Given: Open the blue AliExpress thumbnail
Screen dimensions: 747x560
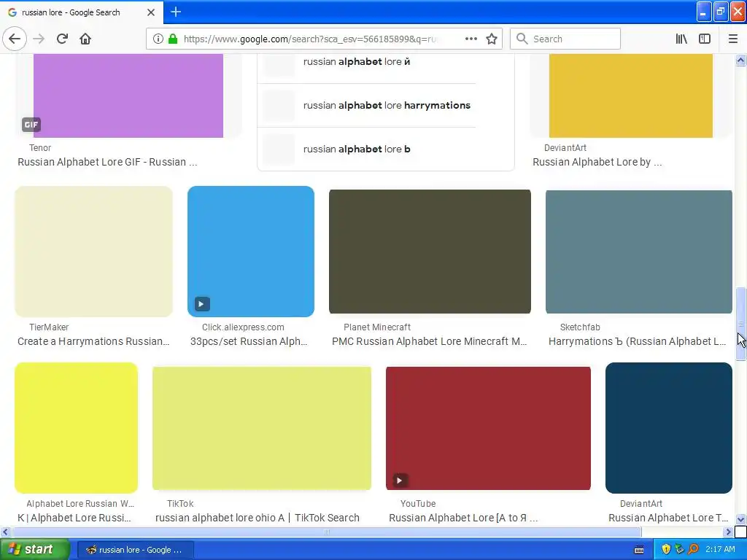Looking at the screenshot, I should [251, 252].
